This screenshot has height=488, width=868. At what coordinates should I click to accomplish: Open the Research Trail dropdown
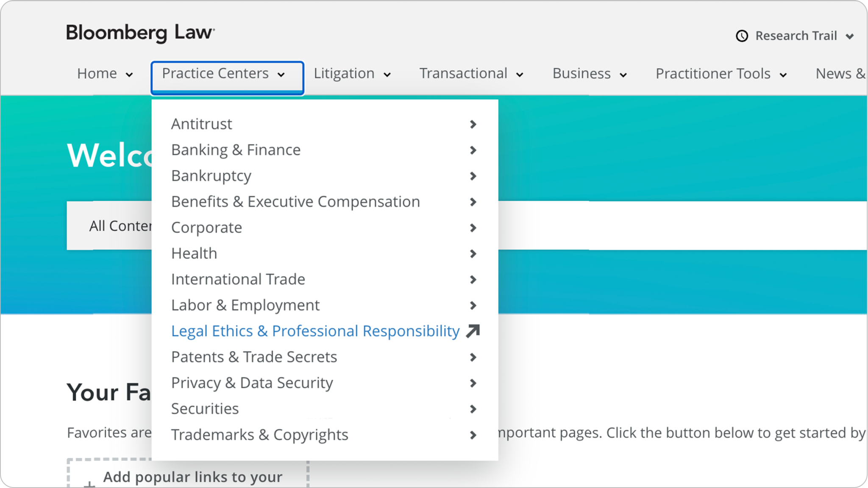[797, 36]
